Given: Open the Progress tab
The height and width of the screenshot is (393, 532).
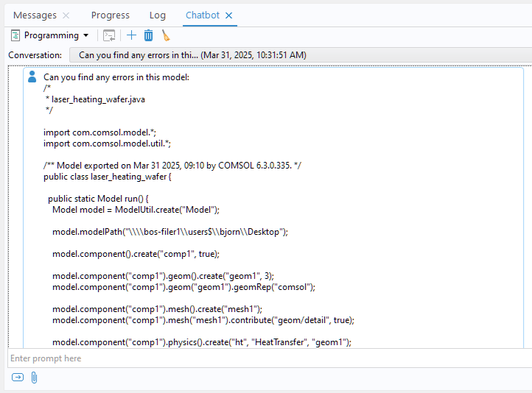Looking at the screenshot, I should (x=110, y=15).
